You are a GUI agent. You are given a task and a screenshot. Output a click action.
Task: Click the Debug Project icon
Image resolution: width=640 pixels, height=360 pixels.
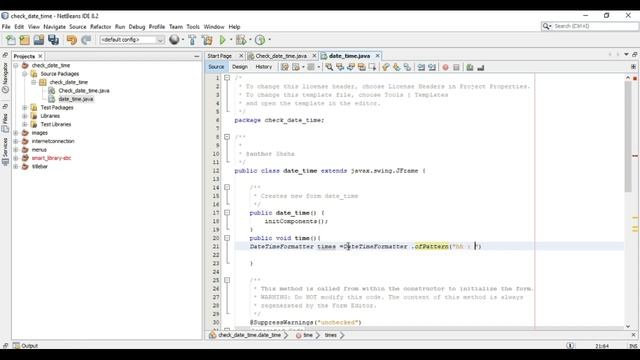241,40
